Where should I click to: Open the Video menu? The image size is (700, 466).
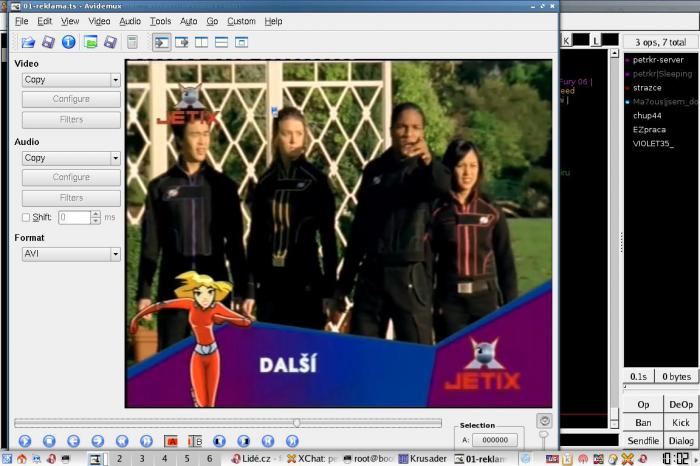point(99,21)
